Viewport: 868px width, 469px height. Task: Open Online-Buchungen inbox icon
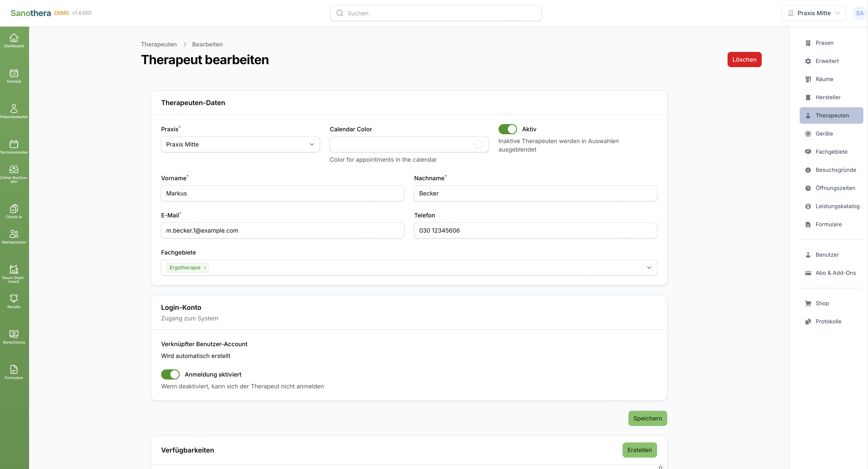[14, 169]
